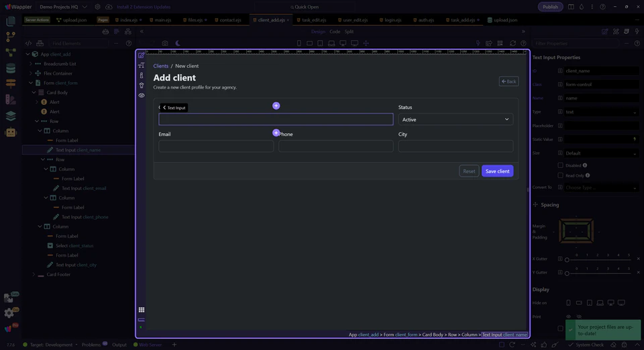Open the Project Assets file manager sidebar icon
This screenshot has height=350, width=644.
click(x=11, y=21)
